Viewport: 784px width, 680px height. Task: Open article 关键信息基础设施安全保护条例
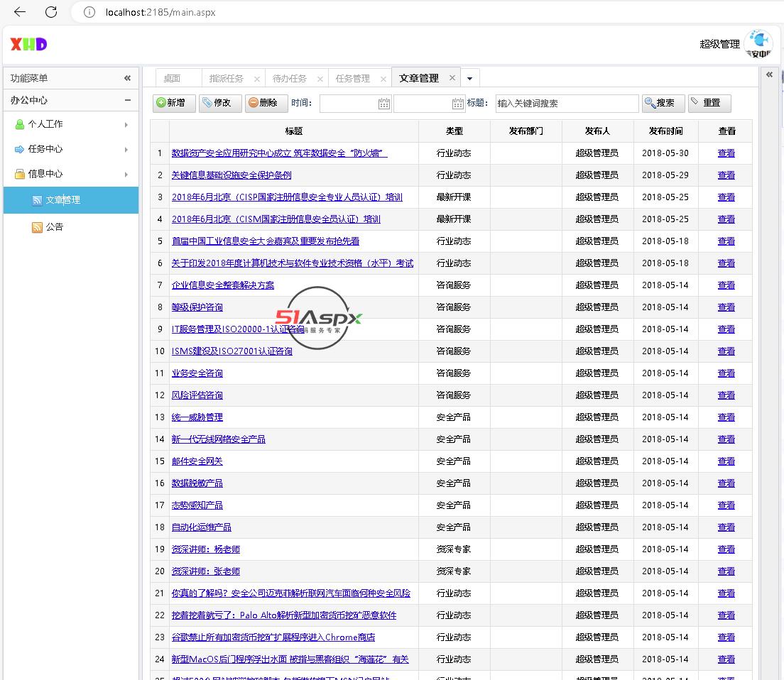pos(231,175)
